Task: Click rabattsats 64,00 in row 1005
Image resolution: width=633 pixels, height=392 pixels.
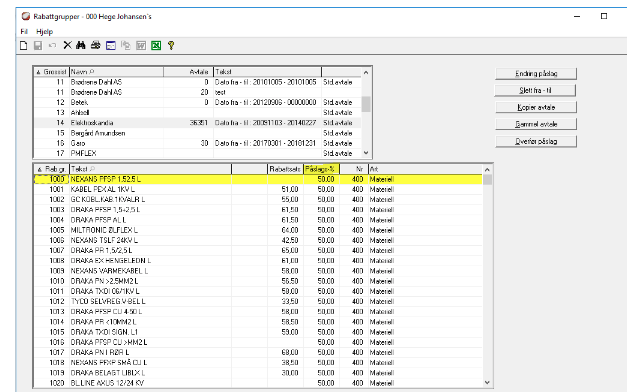Action: coord(290,230)
